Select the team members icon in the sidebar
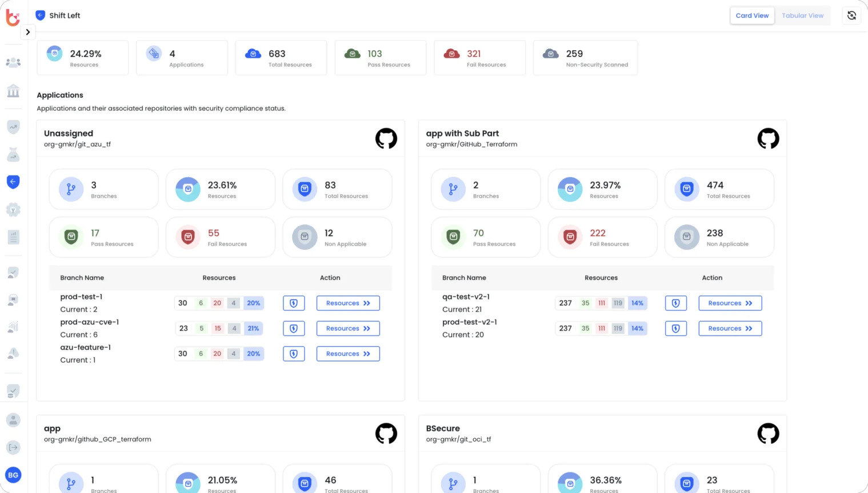 click(x=13, y=62)
